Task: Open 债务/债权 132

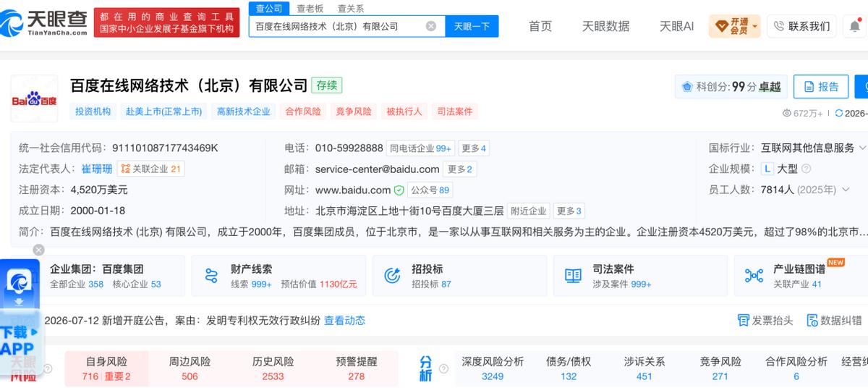Action: (x=569, y=368)
